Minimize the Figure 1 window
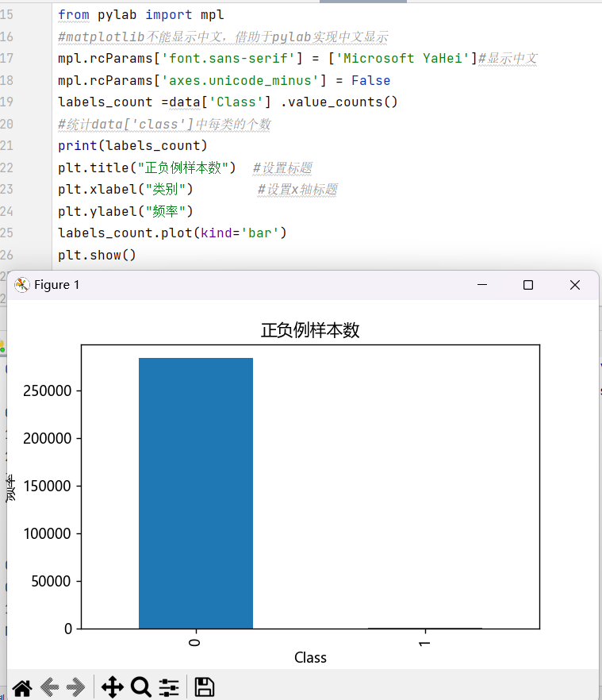The width and height of the screenshot is (602, 700). click(x=482, y=285)
